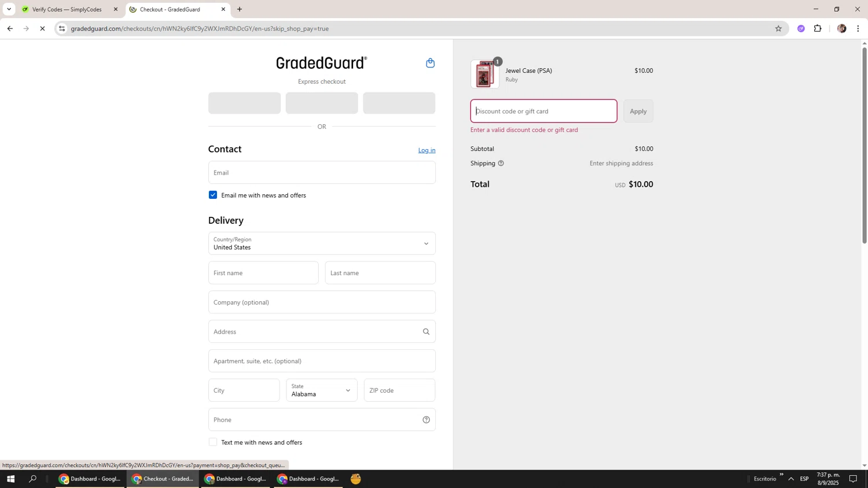The height and width of the screenshot is (488, 868).
Task: Click the Jewel Case product thumbnail
Action: pos(485,74)
